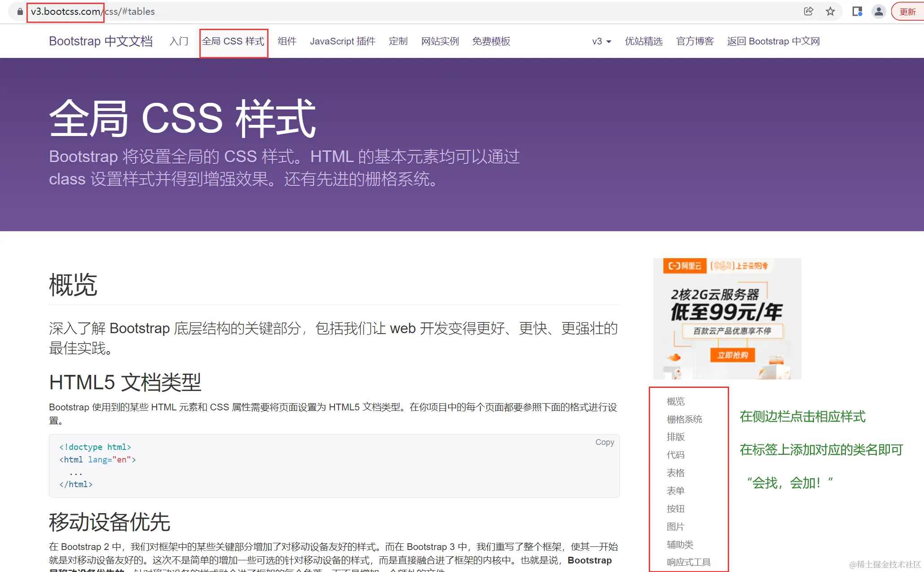Open the user profile avatar

879,11
